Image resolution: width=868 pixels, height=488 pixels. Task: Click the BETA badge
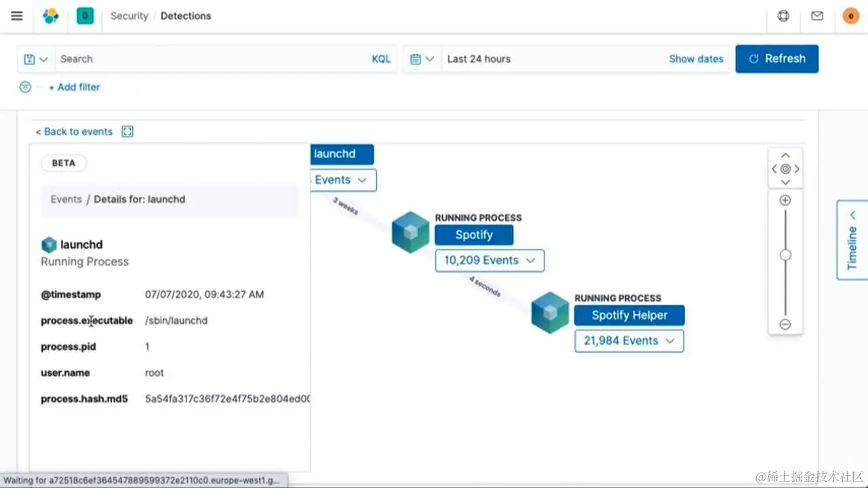pos(64,163)
